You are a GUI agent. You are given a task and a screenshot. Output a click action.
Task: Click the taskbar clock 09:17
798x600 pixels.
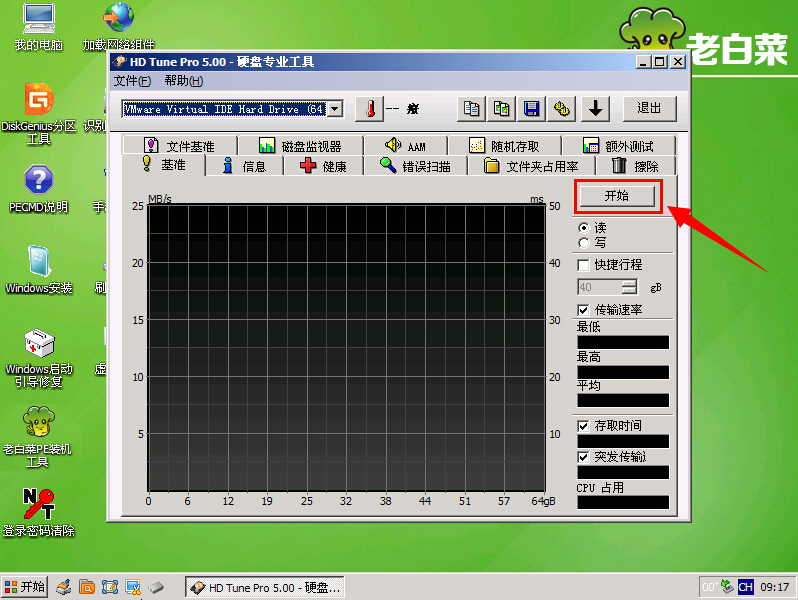[x=775, y=587]
